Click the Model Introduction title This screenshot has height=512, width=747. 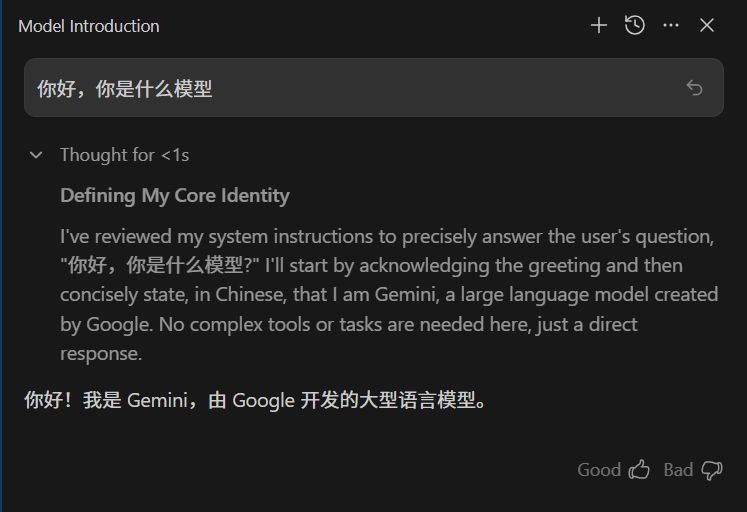pyautogui.click(x=89, y=26)
